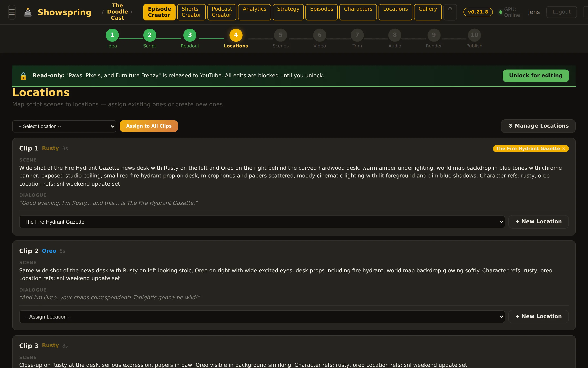This screenshot has width=588, height=368.
Task: Open the settings gear in top navigation
Action: (x=450, y=12)
